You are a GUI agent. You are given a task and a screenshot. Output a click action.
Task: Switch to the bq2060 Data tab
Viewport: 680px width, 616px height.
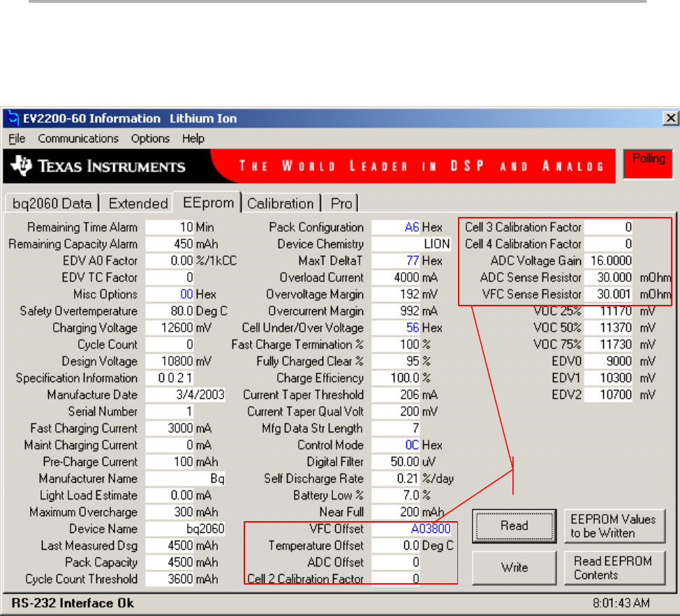(x=52, y=204)
